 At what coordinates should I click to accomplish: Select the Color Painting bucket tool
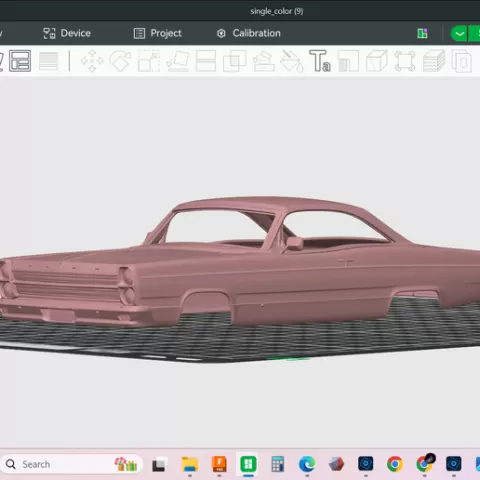292,61
